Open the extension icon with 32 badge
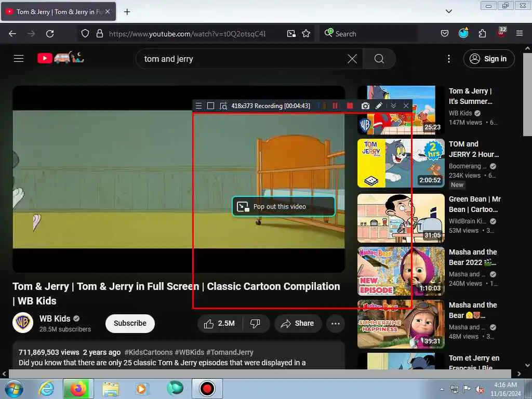Image resolution: width=532 pixels, height=399 pixels. 501,33
